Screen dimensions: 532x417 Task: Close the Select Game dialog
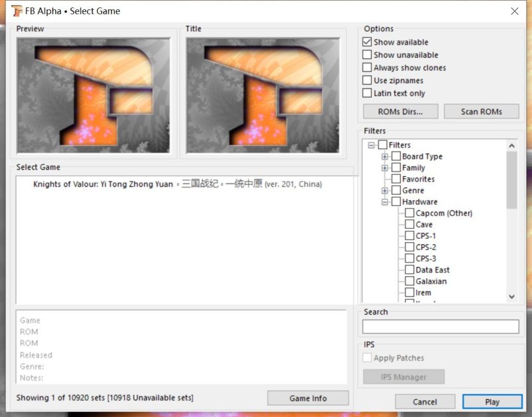[x=514, y=11]
